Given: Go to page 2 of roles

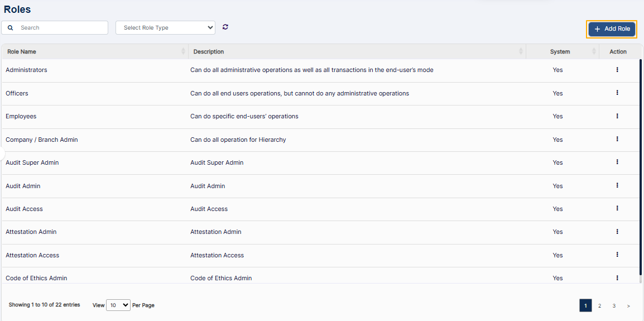Looking at the screenshot, I should pyautogui.click(x=599, y=306).
